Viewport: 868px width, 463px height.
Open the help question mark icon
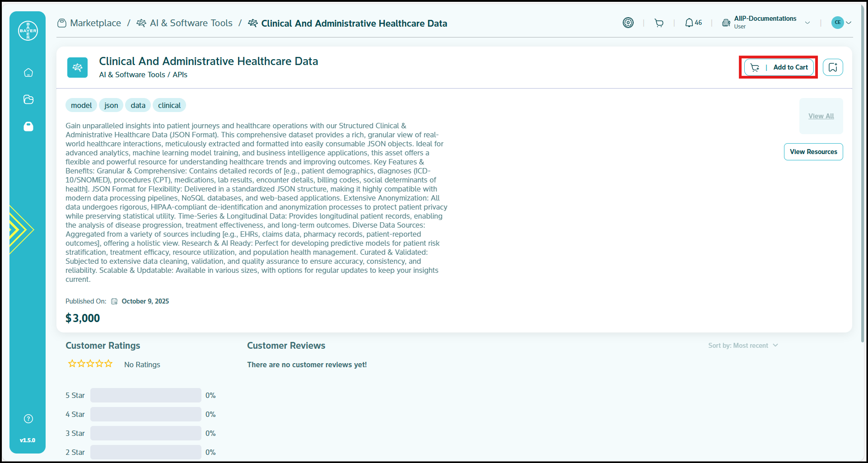tap(28, 419)
